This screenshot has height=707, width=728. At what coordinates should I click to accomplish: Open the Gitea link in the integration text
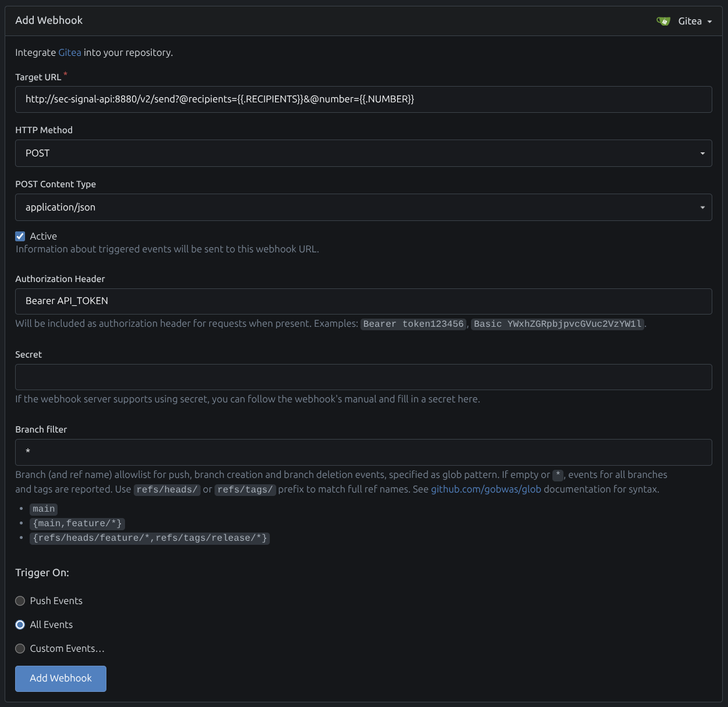point(69,52)
